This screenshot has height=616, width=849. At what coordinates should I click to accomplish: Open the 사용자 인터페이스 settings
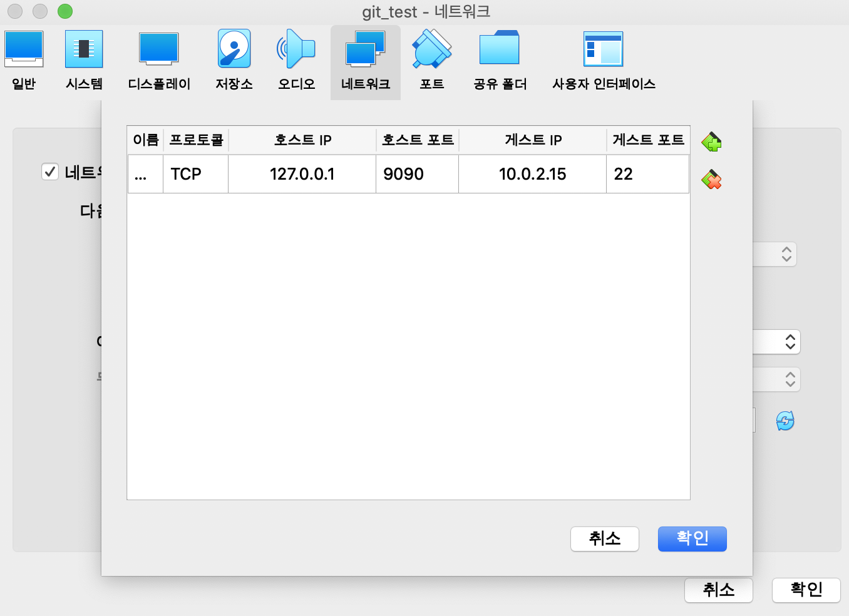coord(604,61)
